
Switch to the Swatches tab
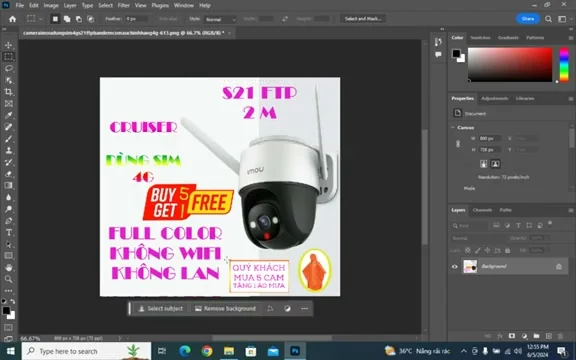(x=480, y=38)
